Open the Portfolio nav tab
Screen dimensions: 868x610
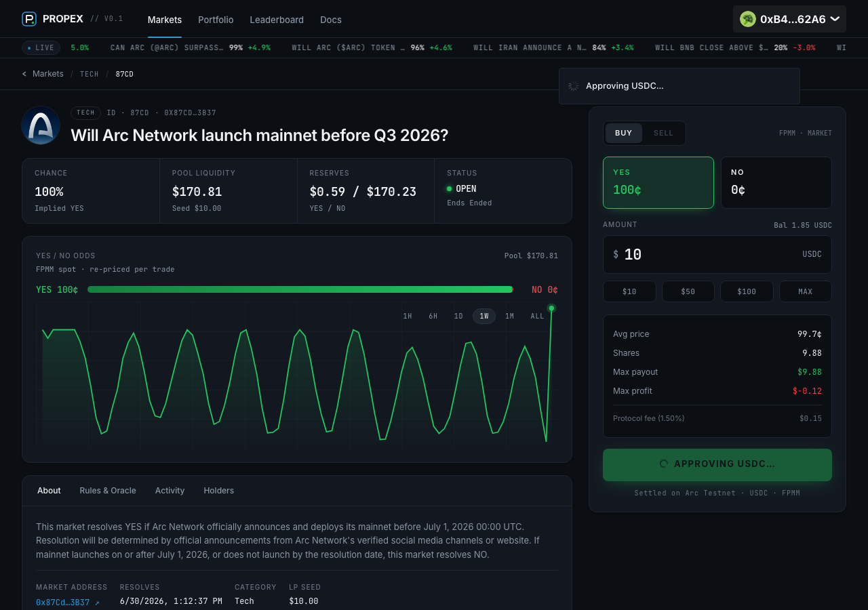click(x=216, y=20)
